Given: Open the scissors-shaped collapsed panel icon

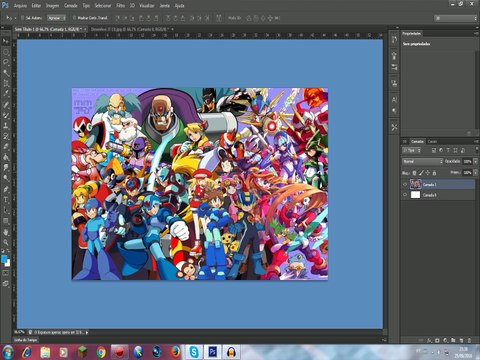Looking at the screenshot, I should point(394,127).
